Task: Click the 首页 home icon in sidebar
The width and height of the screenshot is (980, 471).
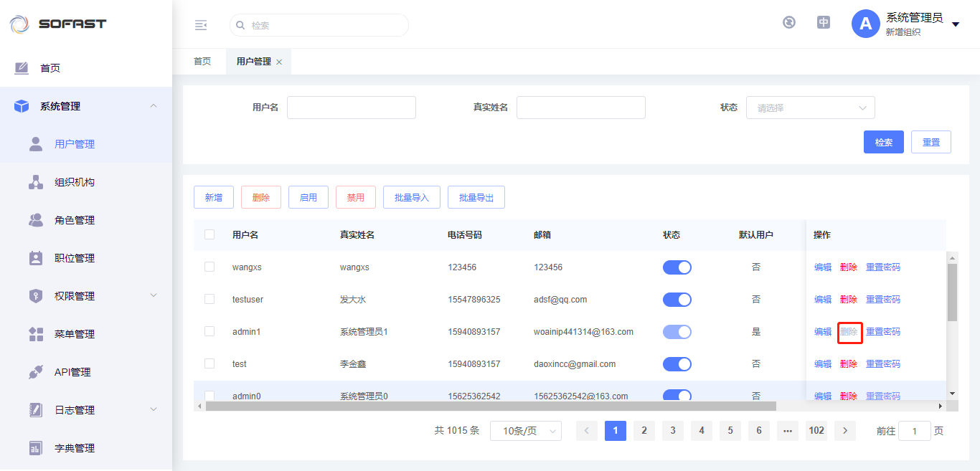Action: [22, 68]
